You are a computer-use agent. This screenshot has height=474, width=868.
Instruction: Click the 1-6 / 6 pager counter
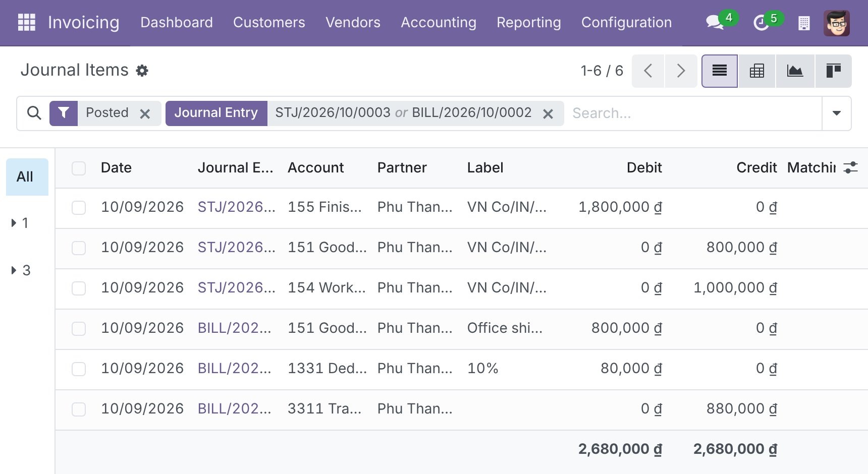click(x=602, y=71)
